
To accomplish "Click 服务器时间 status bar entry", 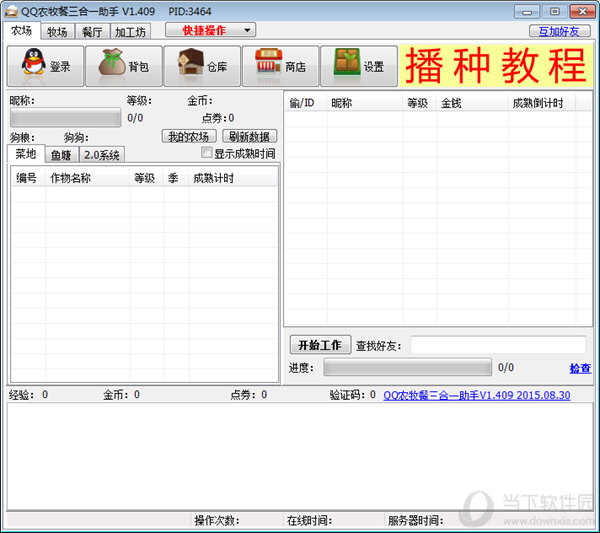I will [x=416, y=520].
